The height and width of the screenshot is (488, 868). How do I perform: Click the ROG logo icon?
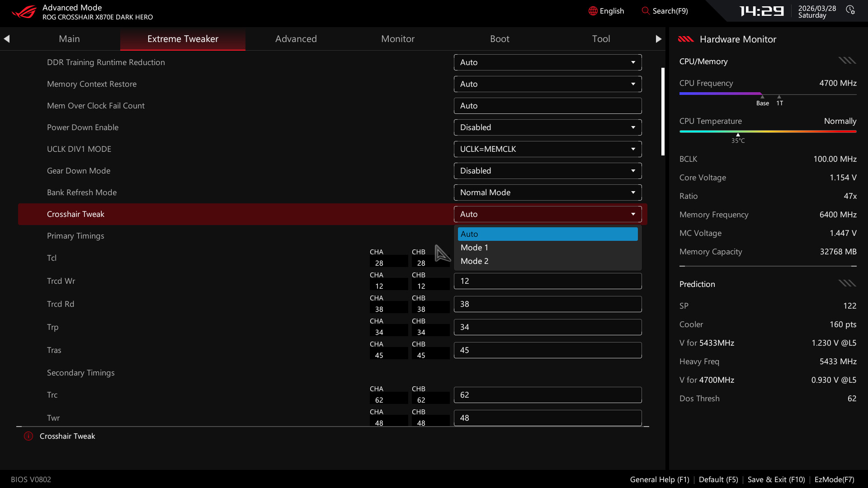point(24,12)
